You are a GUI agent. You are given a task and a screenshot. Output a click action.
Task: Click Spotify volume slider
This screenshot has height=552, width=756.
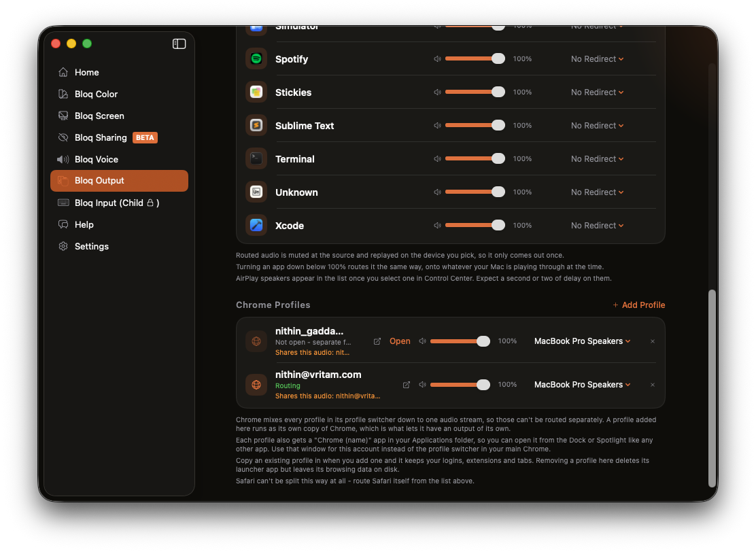[x=475, y=59]
